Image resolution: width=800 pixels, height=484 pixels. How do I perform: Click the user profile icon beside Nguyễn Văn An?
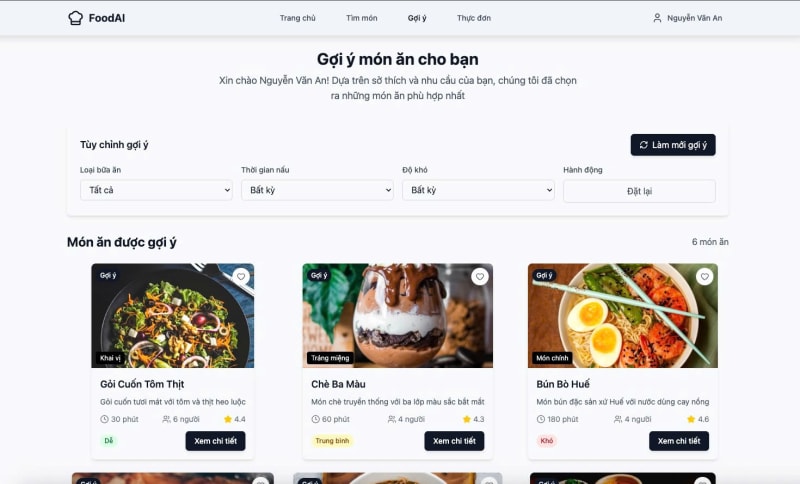tap(657, 18)
